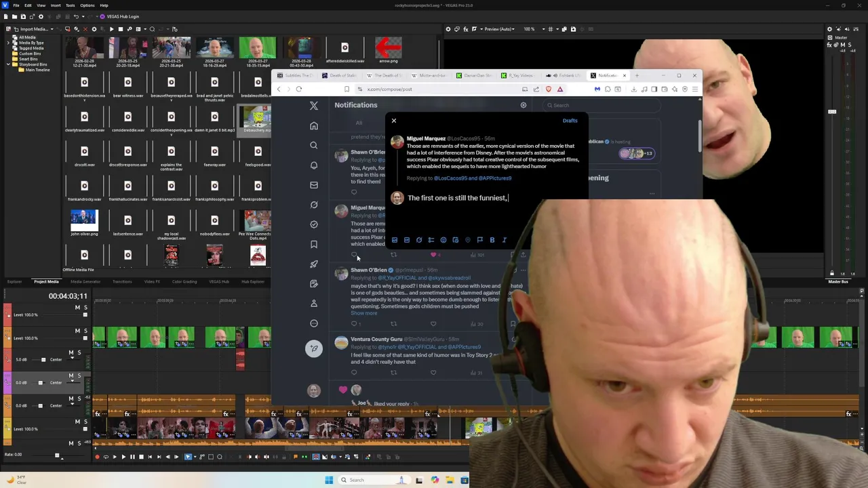Collapse the Storyboard Bins tree node
Screen dimensions: 868x488
[9, 64]
